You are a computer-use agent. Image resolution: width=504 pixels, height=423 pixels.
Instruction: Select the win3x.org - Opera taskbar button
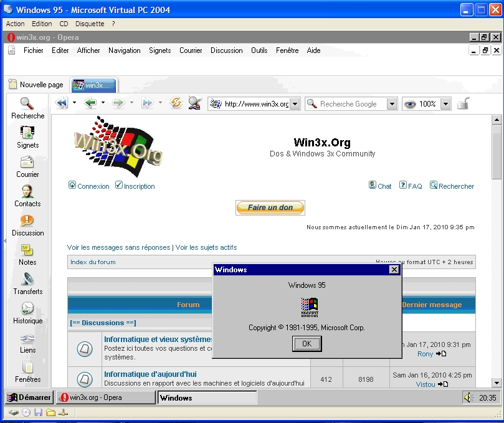pos(105,397)
